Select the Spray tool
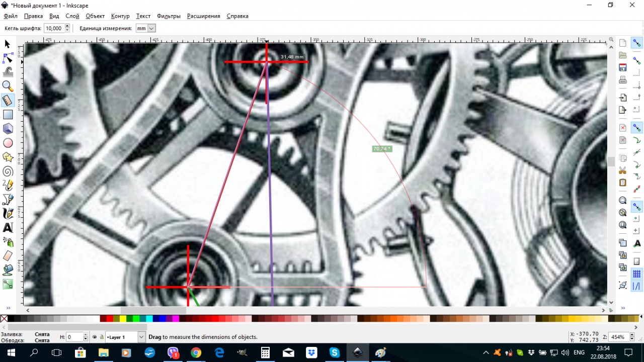The height and width of the screenshot is (362, 644). (x=8, y=242)
